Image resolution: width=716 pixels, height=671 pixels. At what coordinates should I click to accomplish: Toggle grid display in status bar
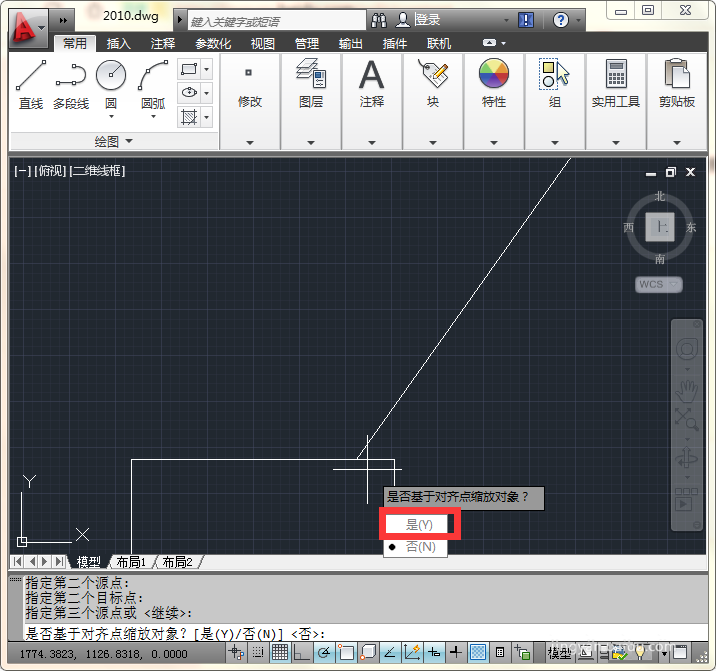coord(280,652)
